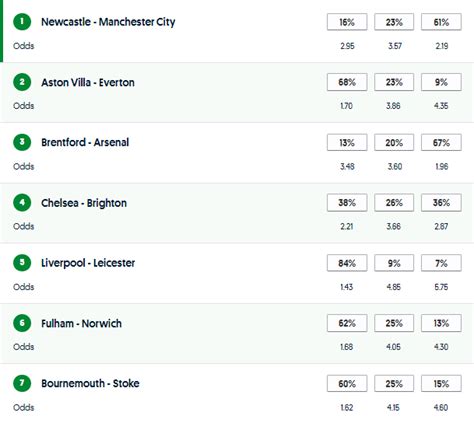Screen dimensions: 474x423
Task: Click the green number 3 match badge
Action: pyautogui.click(x=22, y=142)
